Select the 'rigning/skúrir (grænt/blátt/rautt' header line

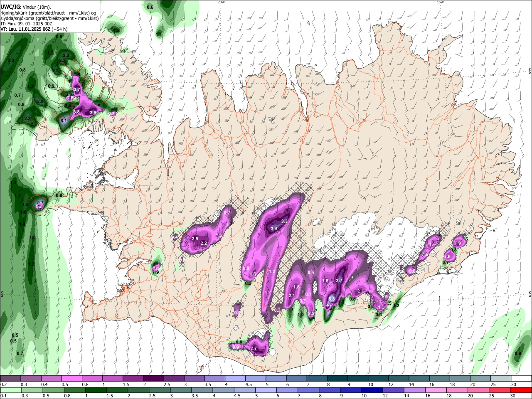point(49,13)
